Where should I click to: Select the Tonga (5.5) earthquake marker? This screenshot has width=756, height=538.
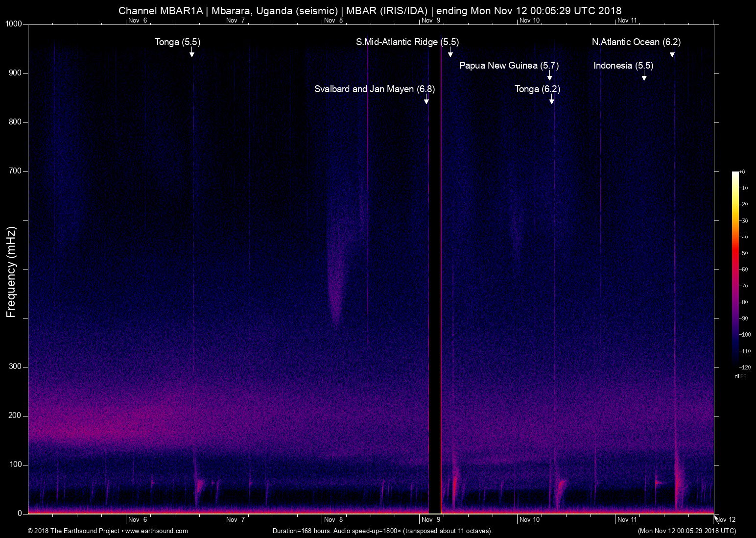(x=177, y=43)
